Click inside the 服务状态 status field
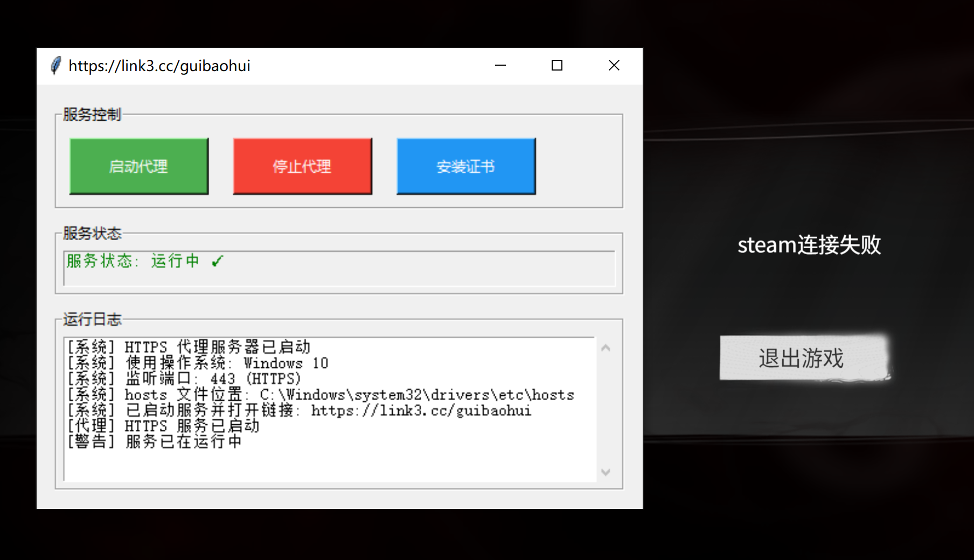Image resolution: width=974 pixels, height=560 pixels. click(x=377, y=268)
